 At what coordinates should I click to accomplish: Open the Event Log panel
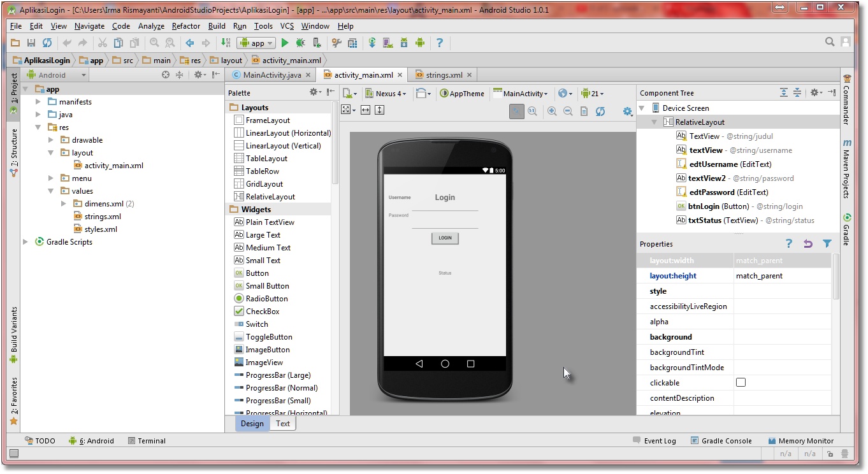[660, 440]
